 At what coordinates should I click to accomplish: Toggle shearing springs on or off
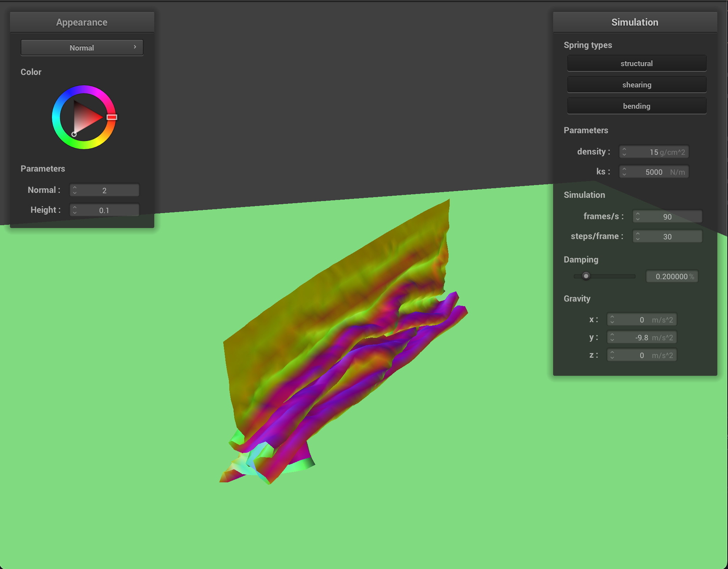coord(636,85)
